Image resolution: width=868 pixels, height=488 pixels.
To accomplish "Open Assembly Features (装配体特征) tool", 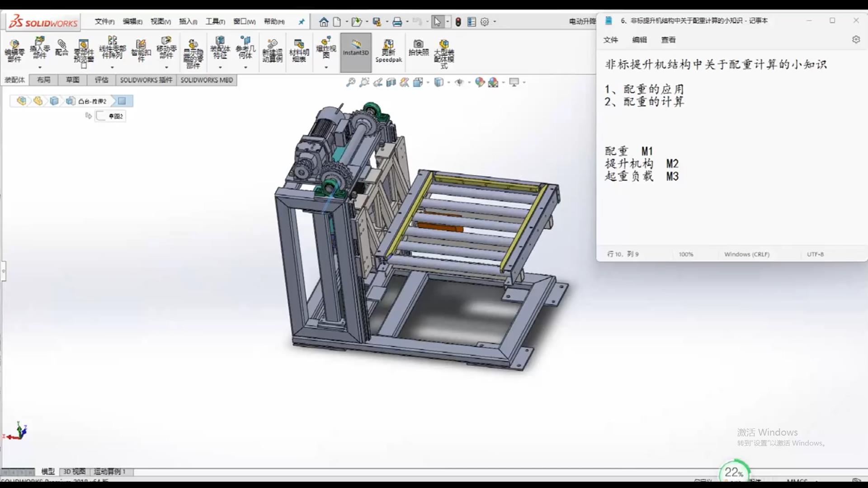I will 220,48.
